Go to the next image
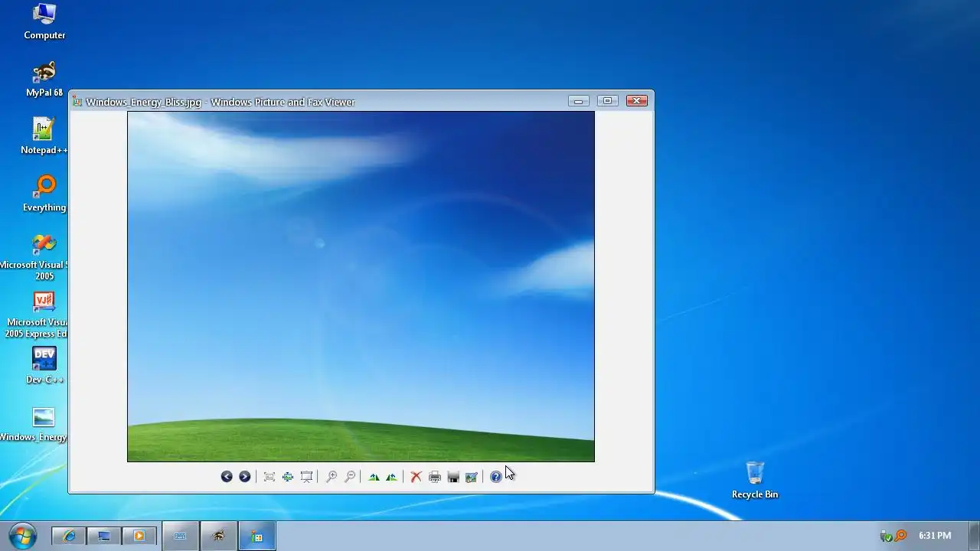 (x=245, y=477)
